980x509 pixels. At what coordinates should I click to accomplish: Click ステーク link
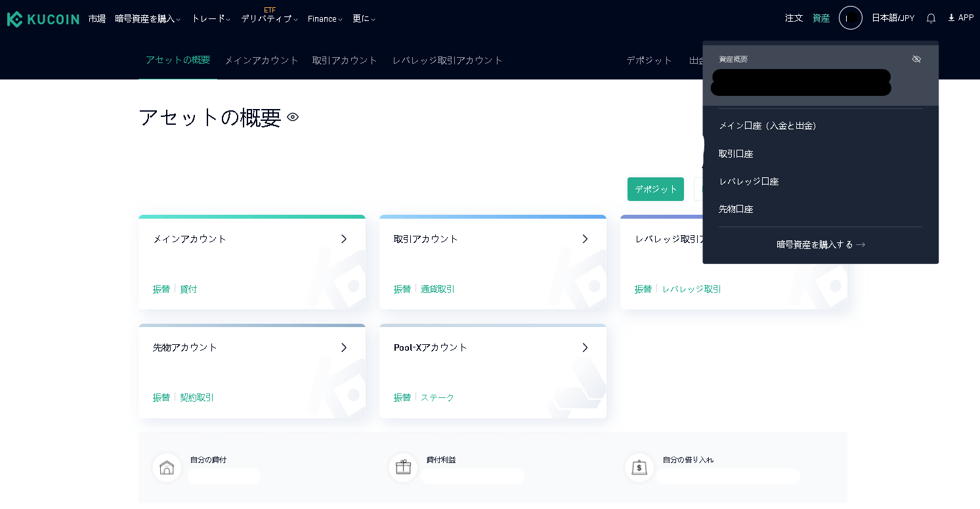(438, 397)
